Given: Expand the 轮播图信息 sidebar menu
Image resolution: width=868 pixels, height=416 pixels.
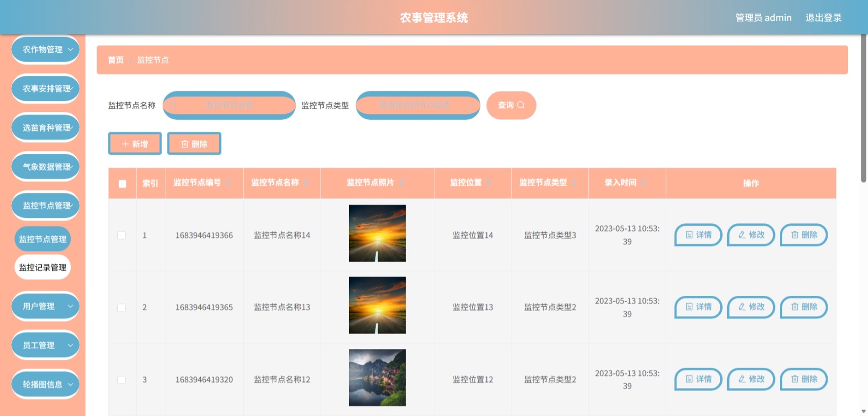Looking at the screenshot, I should (45, 384).
